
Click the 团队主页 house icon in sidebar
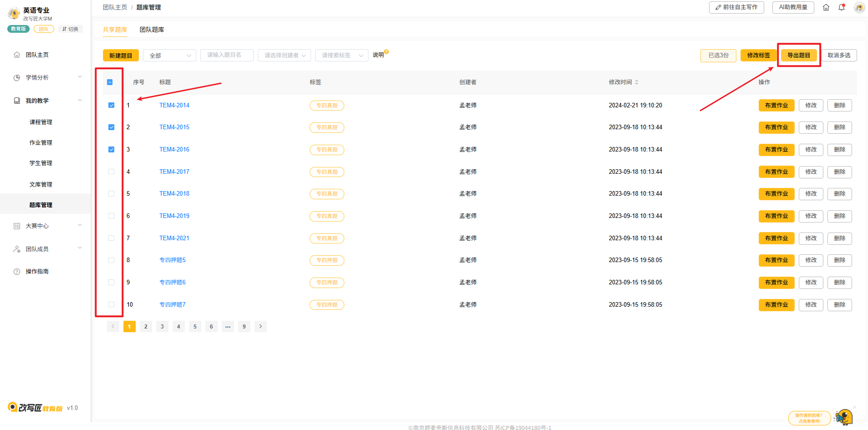[x=17, y=55]
